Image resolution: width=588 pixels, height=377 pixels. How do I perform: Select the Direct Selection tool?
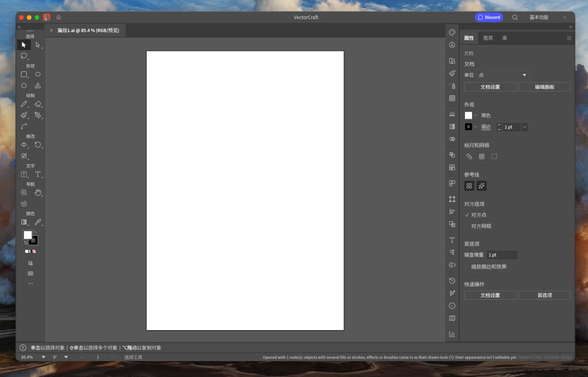click(x=38, y=45)
